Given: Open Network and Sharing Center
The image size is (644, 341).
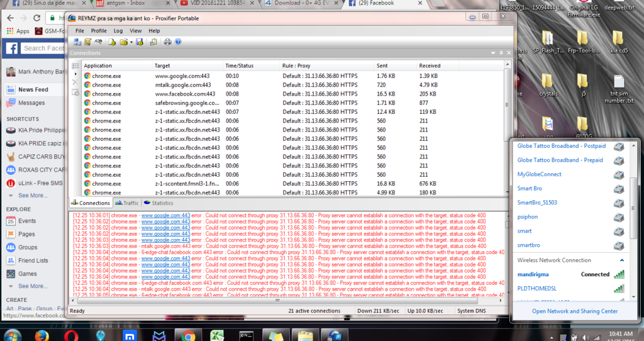Looking at the screenshot, I should pos(575,311).
